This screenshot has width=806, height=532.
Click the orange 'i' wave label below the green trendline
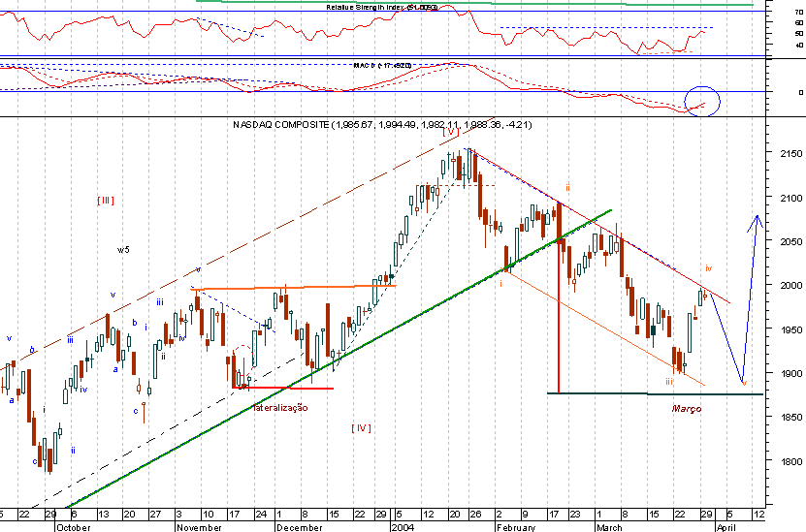[x=501, y=283]
